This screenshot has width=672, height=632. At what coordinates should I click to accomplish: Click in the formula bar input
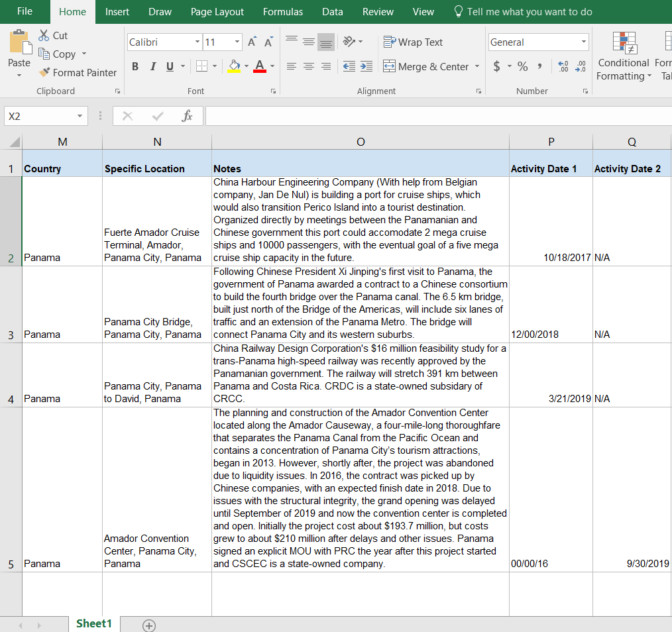click(439, 116)
